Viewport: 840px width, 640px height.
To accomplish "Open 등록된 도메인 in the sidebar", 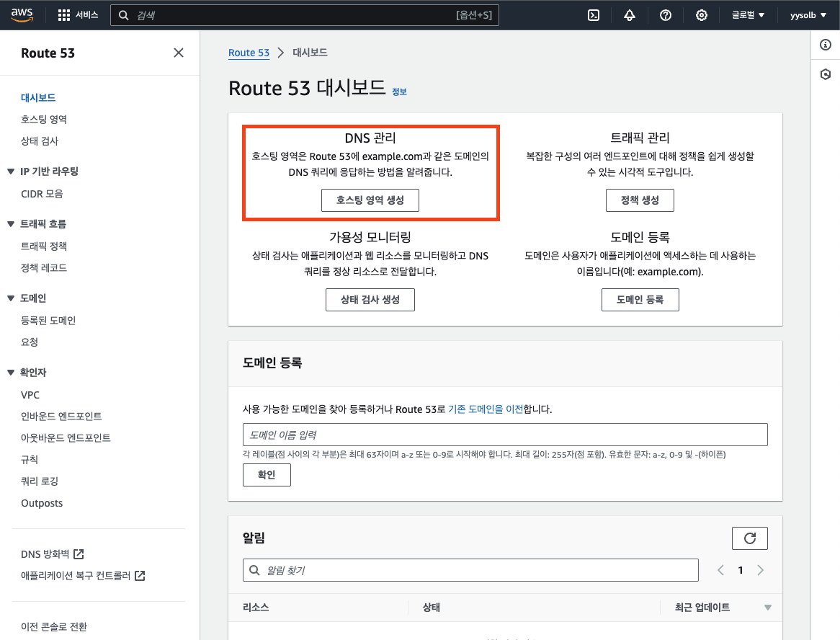I will click(x=48, y=321).
